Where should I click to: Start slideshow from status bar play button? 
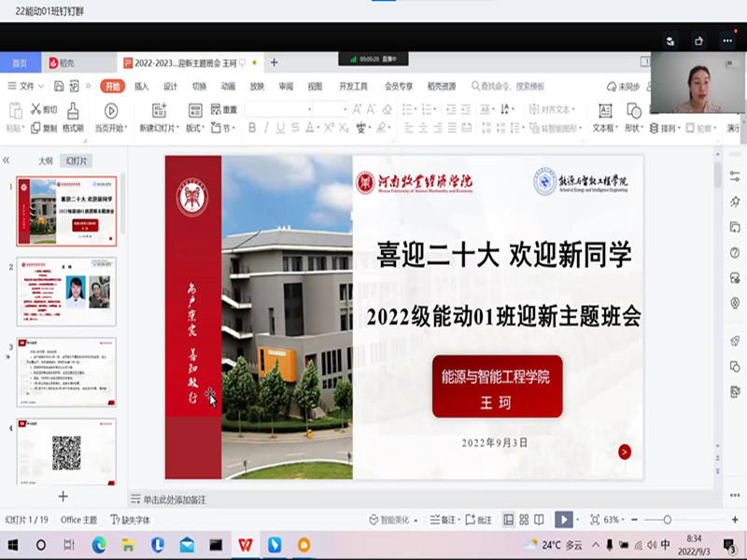tap(563, 519)
